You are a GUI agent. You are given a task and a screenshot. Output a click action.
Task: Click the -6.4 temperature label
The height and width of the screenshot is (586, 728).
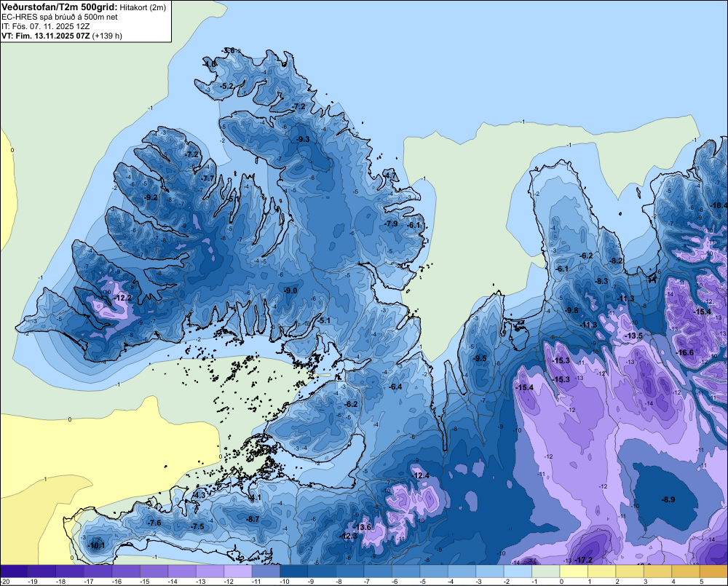click(395, 387)
